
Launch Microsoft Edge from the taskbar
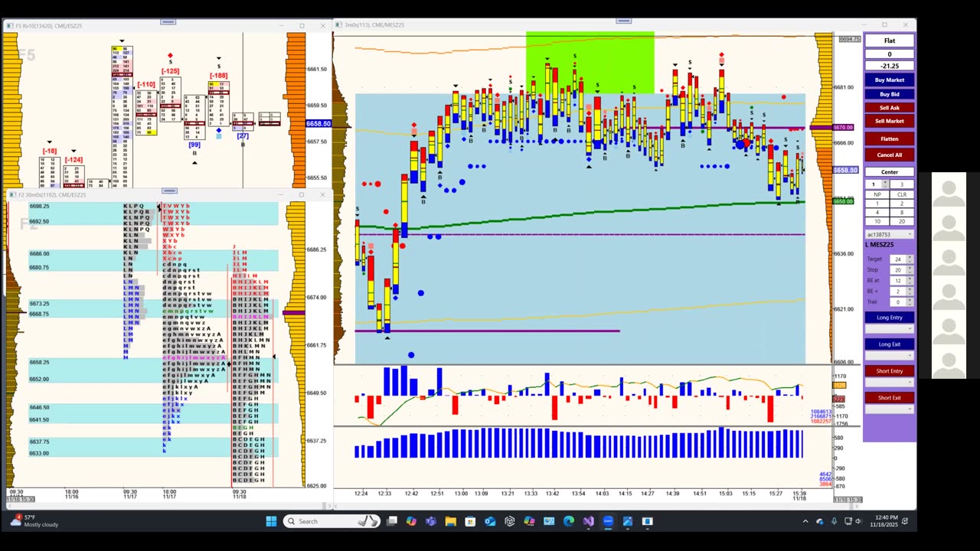(569, 521)
